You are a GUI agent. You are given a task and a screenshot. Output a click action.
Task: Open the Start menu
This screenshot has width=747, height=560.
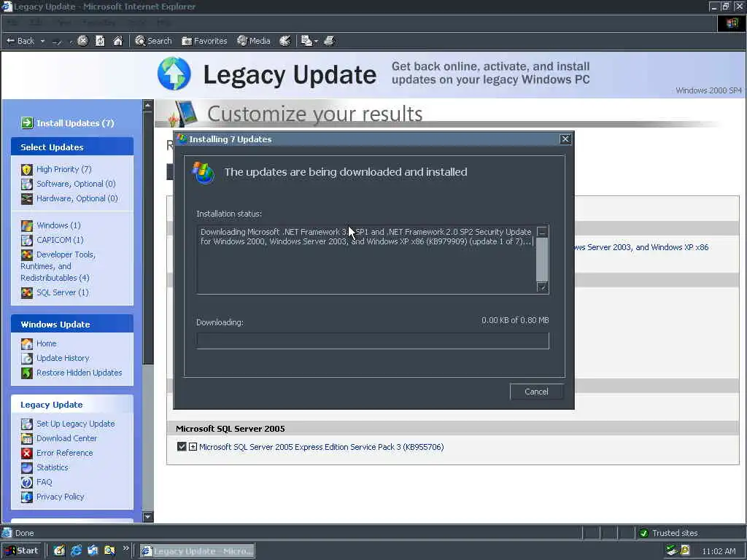(x=22, y=551)
